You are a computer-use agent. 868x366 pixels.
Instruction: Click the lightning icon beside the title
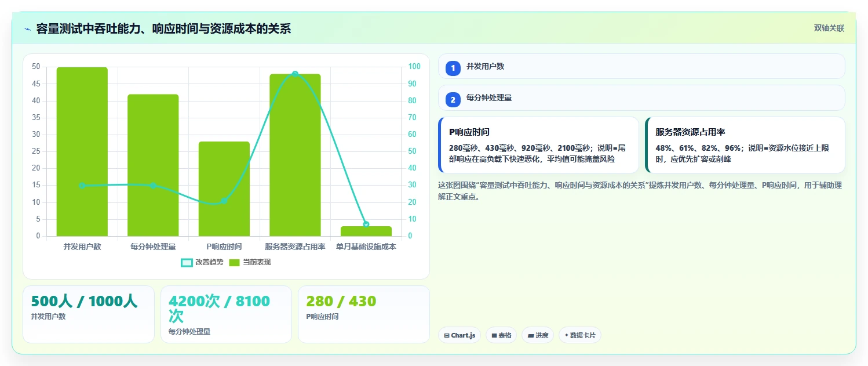point(27,28)
